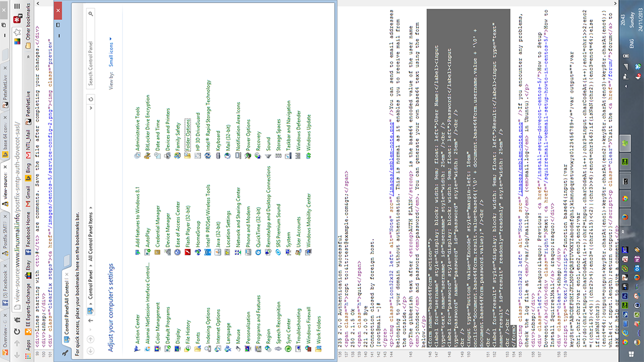Click the red asterisk extension icon
Screen dimensions: 644x362
click(x=17, y=19)
